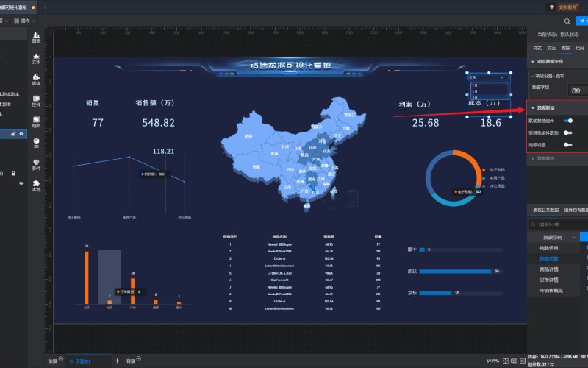Select the 年销售概览 data item

[551, 291]
